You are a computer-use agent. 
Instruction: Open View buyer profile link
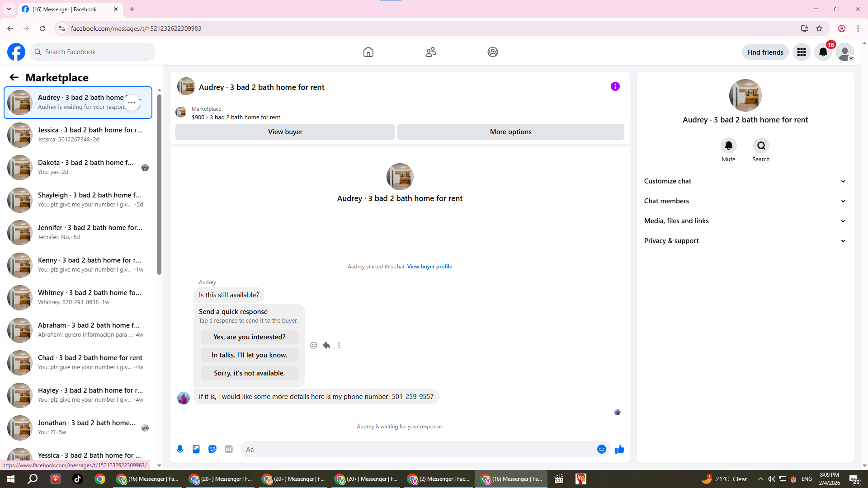point(429,267)
